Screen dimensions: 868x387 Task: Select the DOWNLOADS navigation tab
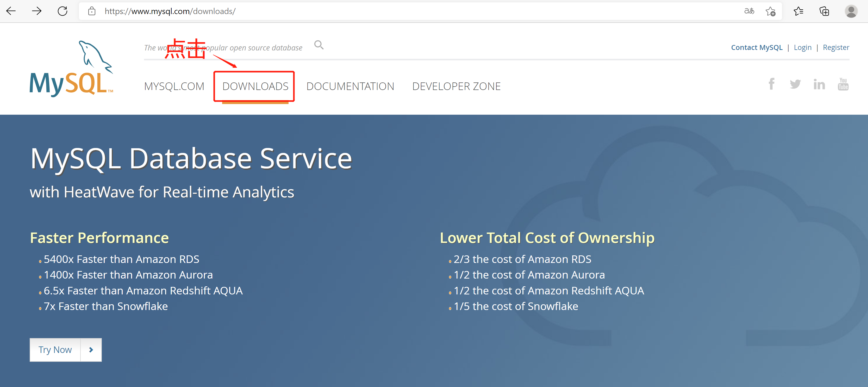255,87
